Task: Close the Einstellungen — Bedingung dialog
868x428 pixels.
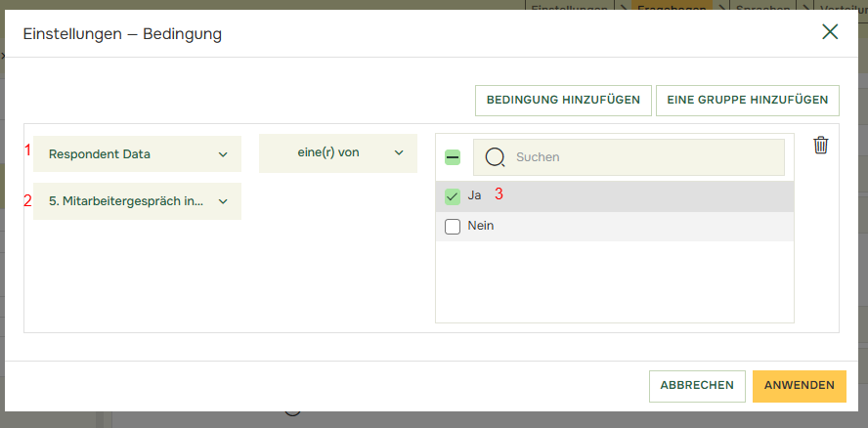Action: click(830, 32)
